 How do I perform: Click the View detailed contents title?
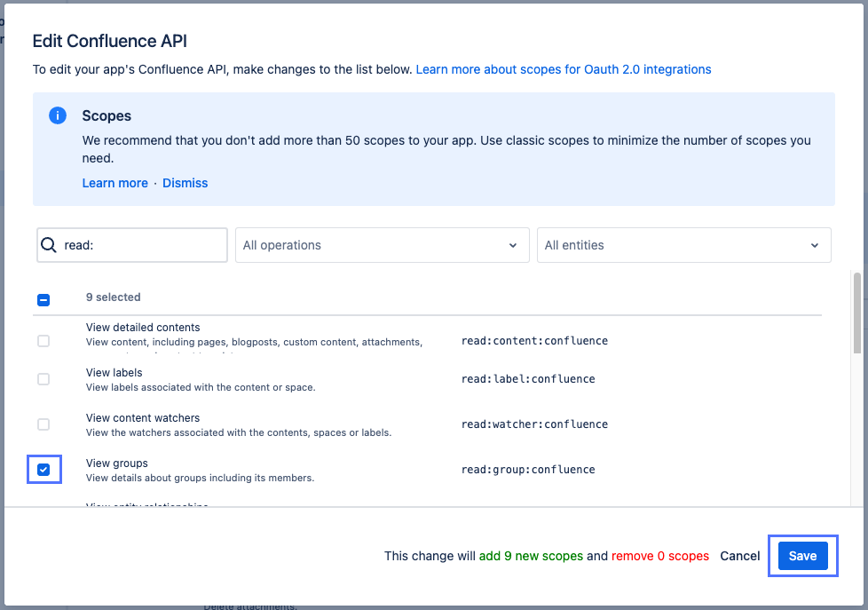click(143, 328)
